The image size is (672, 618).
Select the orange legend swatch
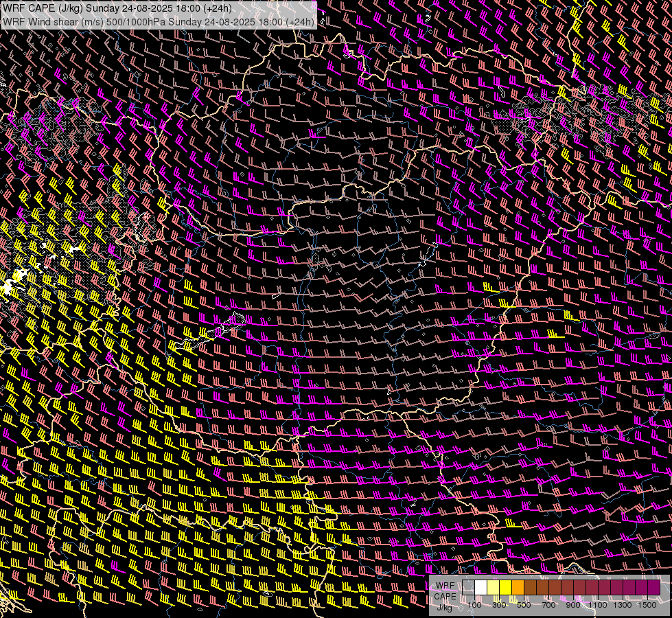click(x=518, y=588)
